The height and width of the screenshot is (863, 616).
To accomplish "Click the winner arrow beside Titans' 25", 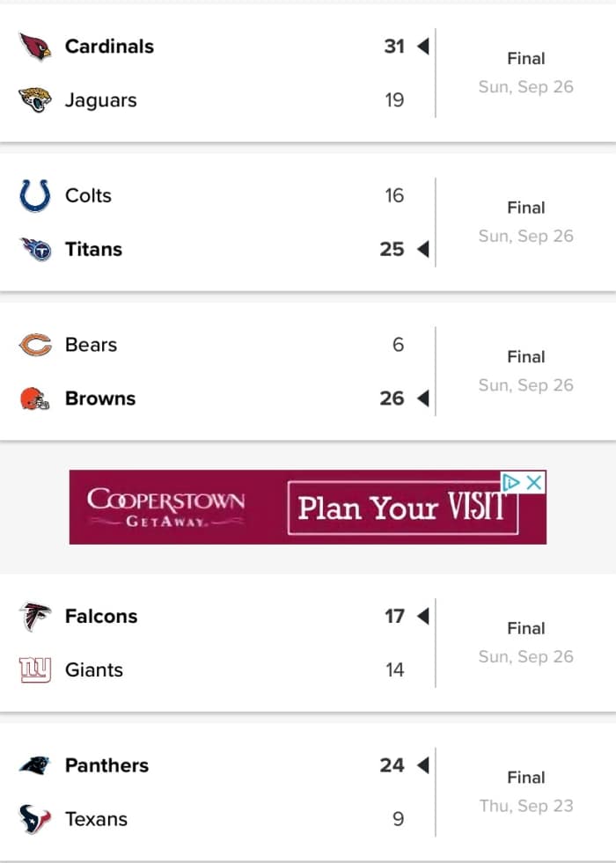I will 422,249.
